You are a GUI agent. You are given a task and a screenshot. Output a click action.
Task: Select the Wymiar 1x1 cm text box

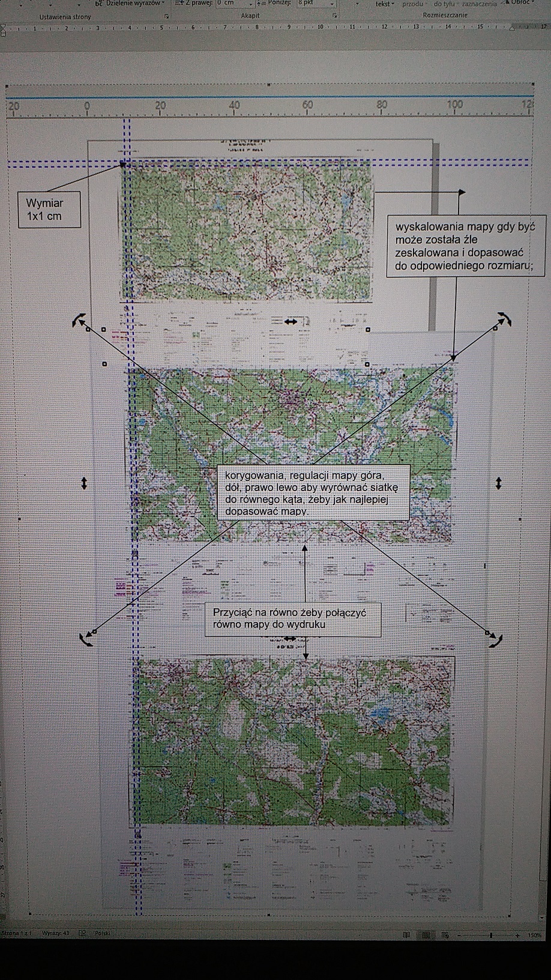pyautogui.click(x=49, y=210)
